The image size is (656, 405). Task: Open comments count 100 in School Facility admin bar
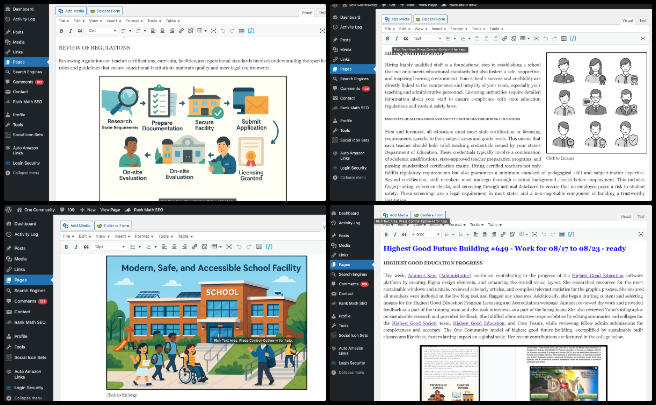[x=67, y=210]
